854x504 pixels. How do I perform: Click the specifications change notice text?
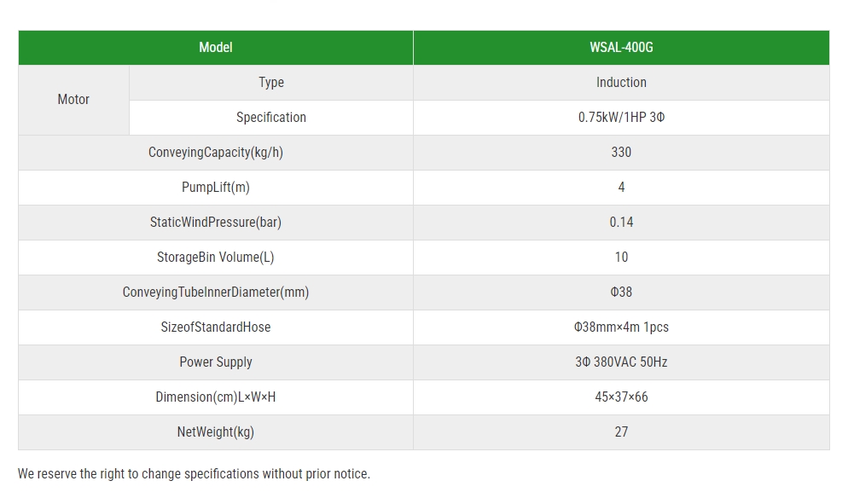pyautogui.click(x=194, y=473)
